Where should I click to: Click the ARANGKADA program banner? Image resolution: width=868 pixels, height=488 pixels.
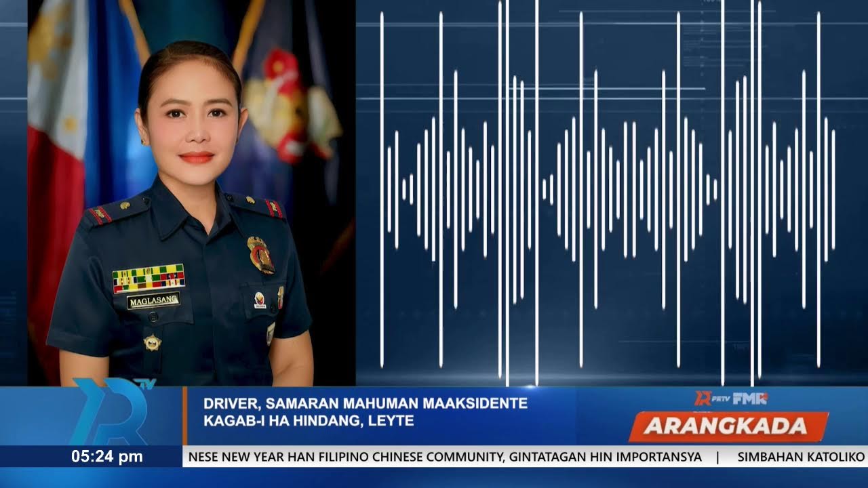(x=728, y=426)
